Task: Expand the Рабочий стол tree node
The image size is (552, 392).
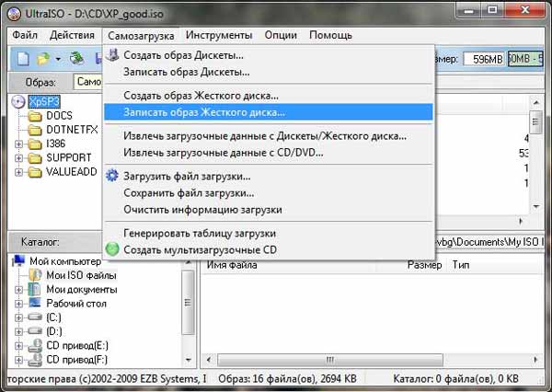Action: click(20, 304)
